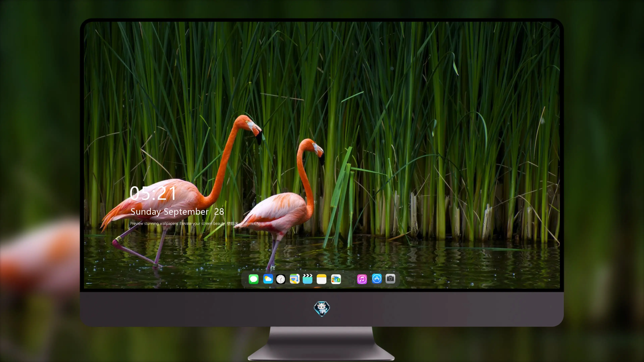Open the blue App Store icon

click(377, 279)
